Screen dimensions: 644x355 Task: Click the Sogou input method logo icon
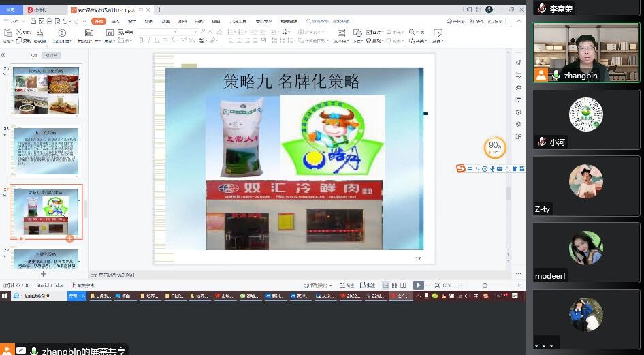(461, 168)
